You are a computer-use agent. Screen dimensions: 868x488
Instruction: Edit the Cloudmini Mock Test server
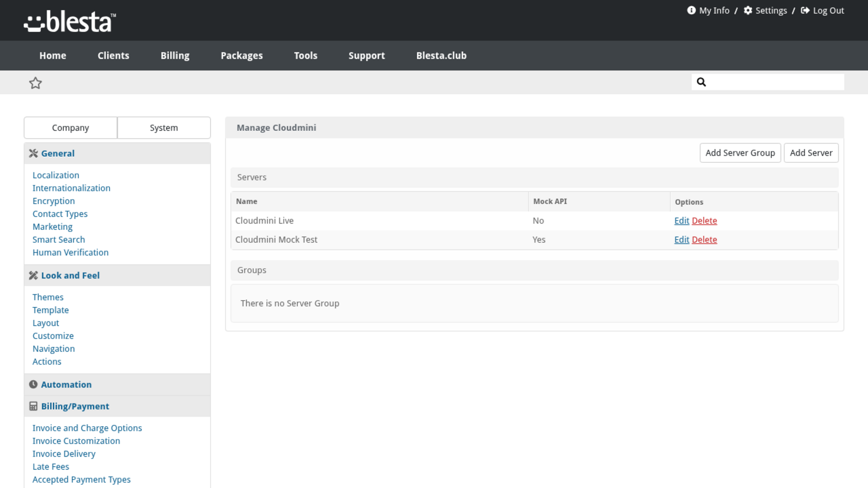(x=681, y=239)
